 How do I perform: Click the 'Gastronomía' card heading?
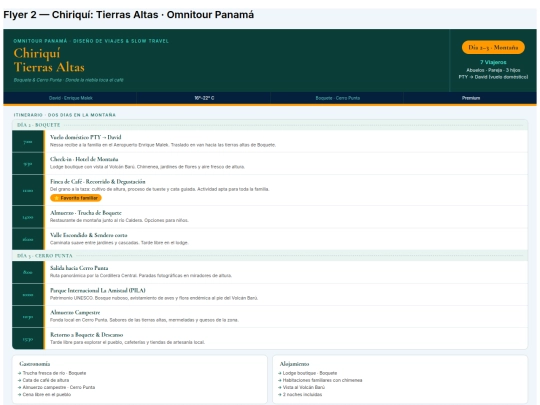pyautogui.click(x=35, y=364)
